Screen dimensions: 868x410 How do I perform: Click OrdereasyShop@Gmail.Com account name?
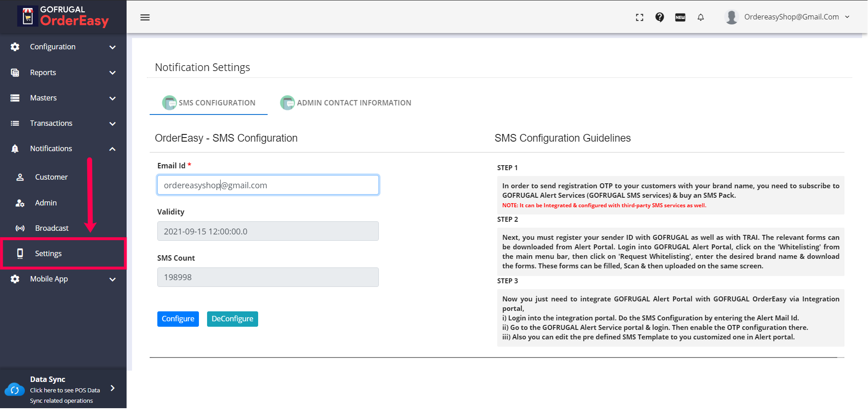[792, 17]
